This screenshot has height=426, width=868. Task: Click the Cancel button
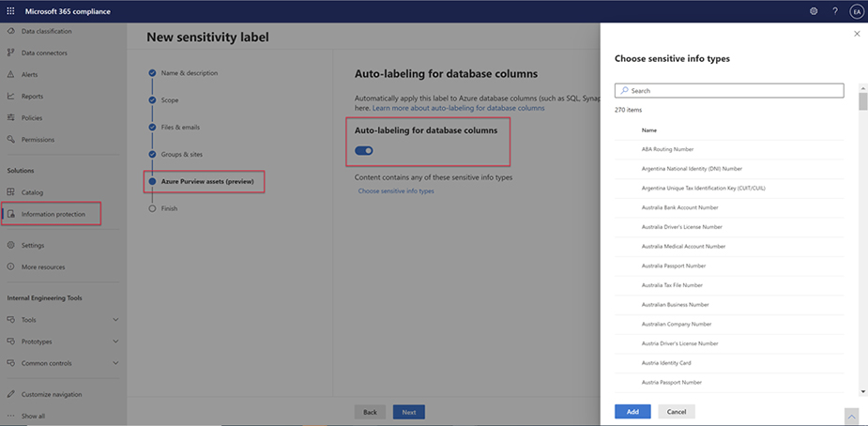[677, 412]
